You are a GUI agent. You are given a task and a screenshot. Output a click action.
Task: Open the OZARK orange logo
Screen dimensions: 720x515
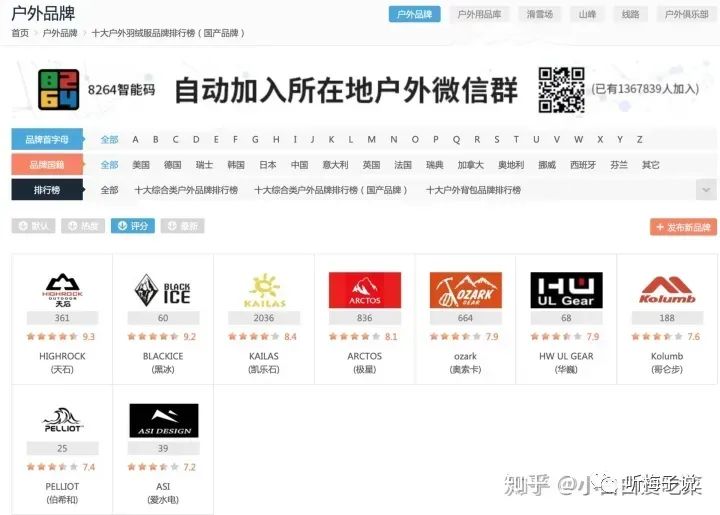(466, 290)
